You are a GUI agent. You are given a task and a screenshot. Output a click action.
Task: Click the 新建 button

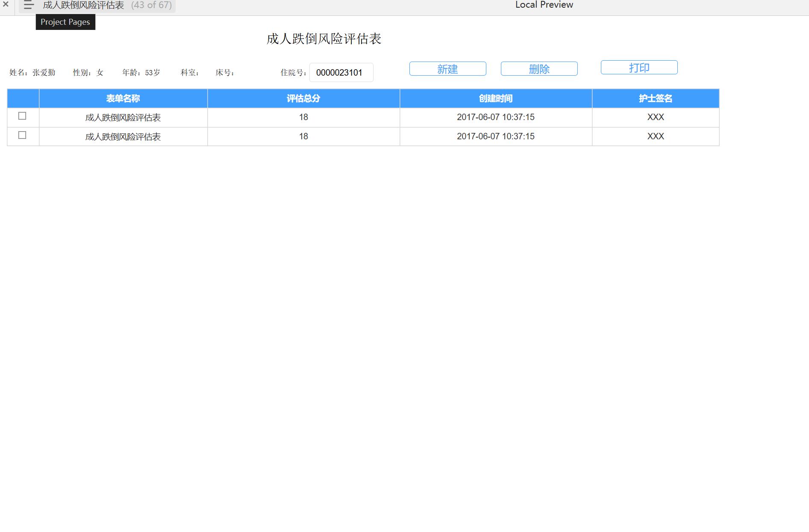pyautogui.click(x=447, y=69)
